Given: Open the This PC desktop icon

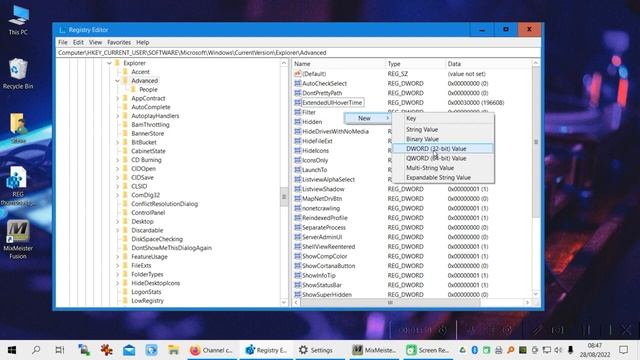Looking at the screenshot, I should point(18,19).
